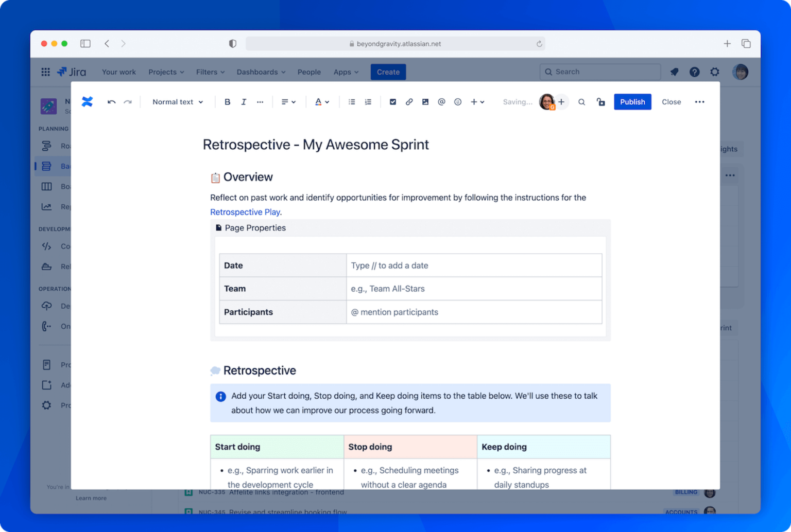This screenshot has height=532, width=791.
Task: Toggle bold formatting in the toolbar
Action: (227, 101)
